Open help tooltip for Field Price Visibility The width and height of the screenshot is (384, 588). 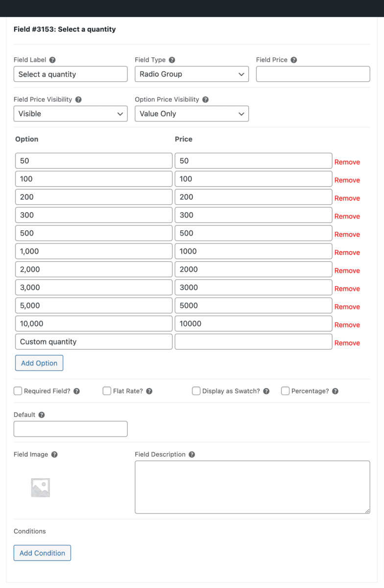[78, 99]
